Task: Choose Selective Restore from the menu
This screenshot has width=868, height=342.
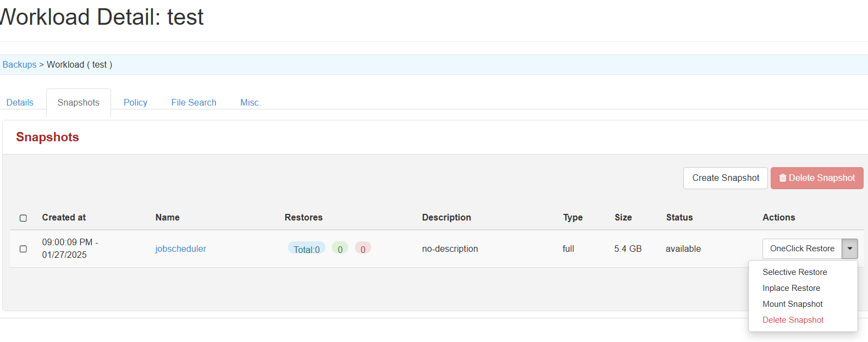Action: coord(794,272)
